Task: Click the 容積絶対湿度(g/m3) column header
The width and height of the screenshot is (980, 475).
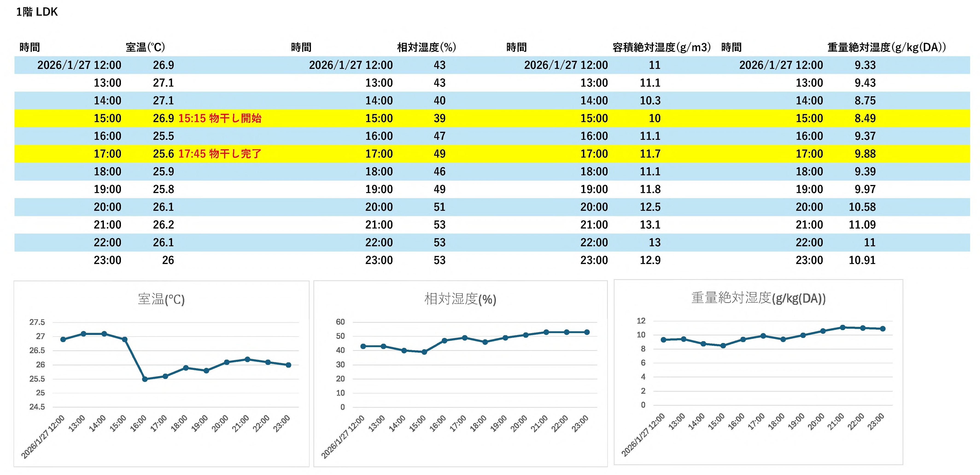Action: point(661,47)
